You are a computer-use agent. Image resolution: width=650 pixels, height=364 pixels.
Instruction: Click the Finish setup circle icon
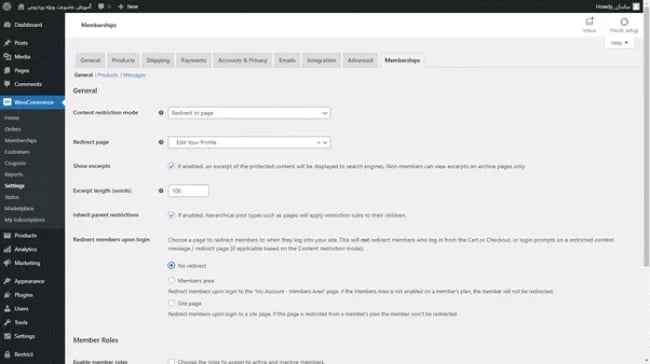624,22
